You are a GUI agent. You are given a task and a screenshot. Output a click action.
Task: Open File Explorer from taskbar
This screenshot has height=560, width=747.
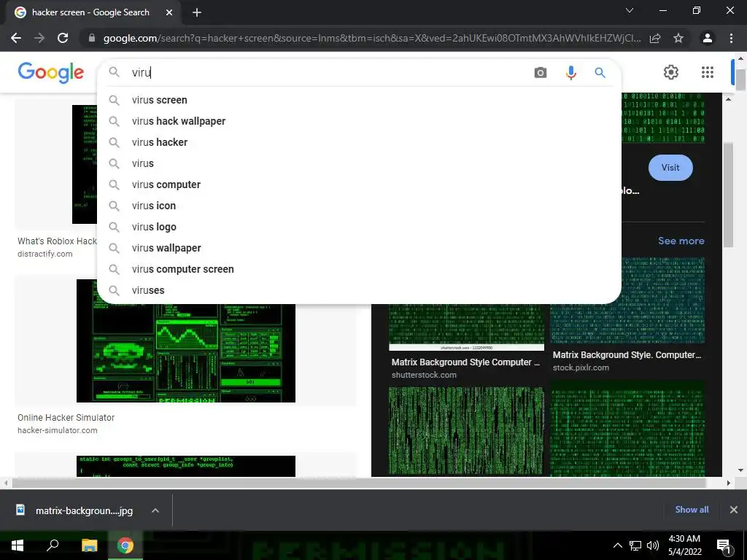pos(89,545)
